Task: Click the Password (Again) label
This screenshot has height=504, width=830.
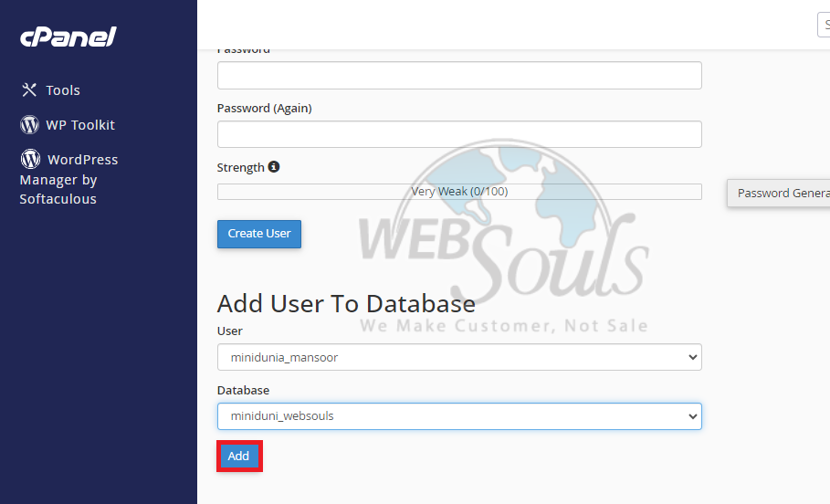Action: pos(264,108)
